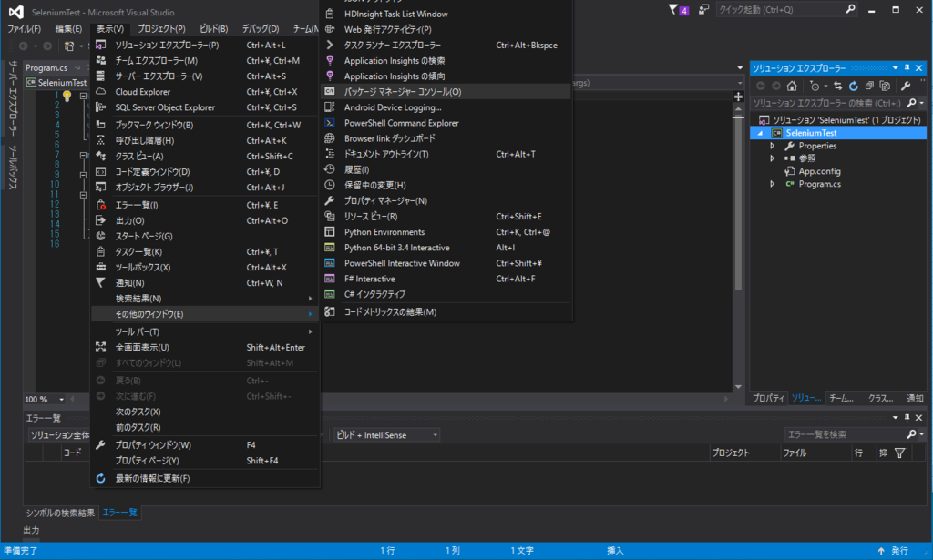The image size is (933, 560).
Task: Open the Project menu
Action: coord(161,28)
